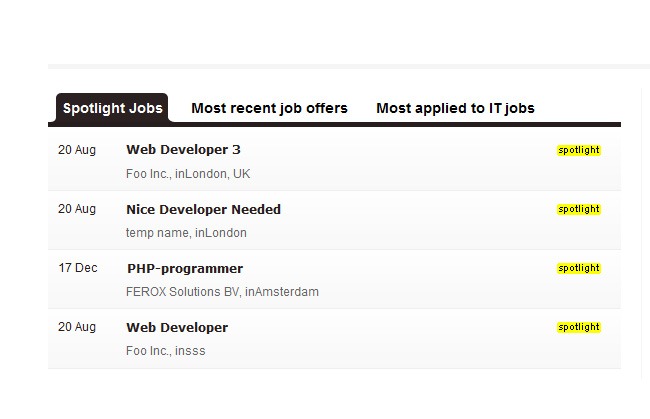Click spotlight badge on PHP-programmer row
The width and height of the screenshot is (650, 419).
(x=578, y=268)
